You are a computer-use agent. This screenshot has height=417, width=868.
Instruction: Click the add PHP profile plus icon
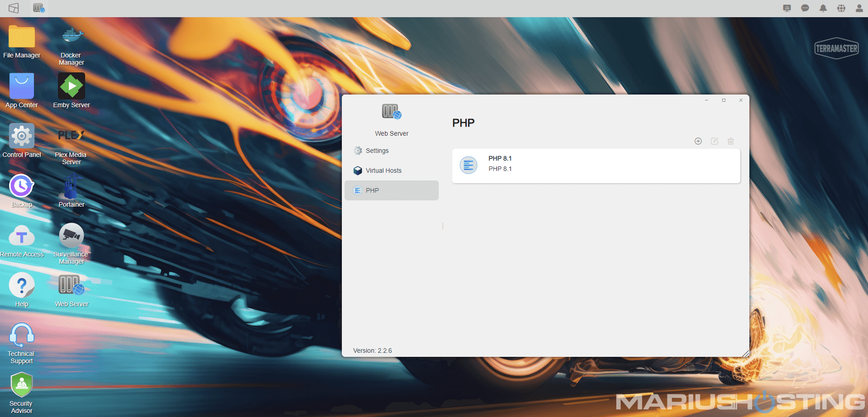click(x=698, y=141)
